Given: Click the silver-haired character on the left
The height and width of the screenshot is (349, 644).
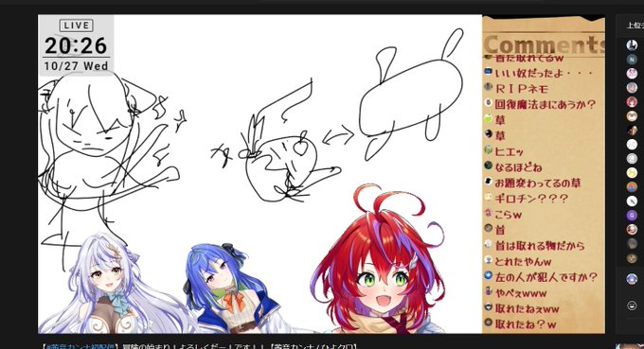Looking at the screenshot, I should pyautogui.click(x=108, y=284).
